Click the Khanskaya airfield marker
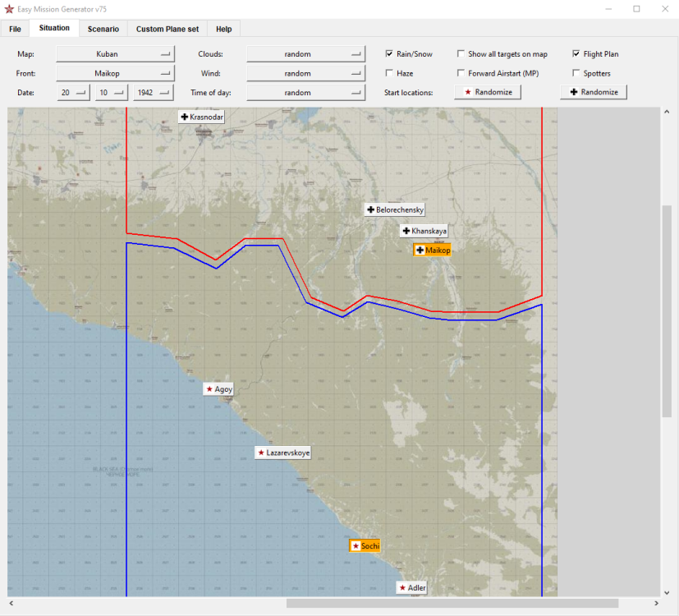Viewport: 679px width, 616px height. point(424,232)
